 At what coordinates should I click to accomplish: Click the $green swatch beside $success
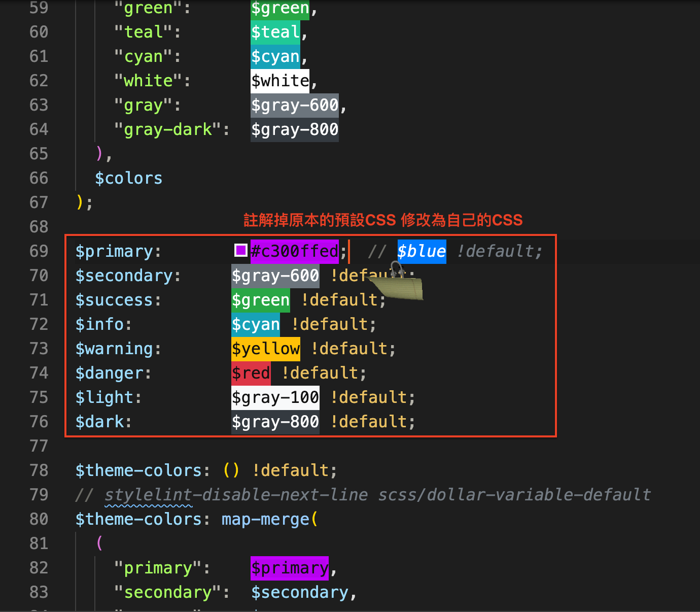coord(260,300)
